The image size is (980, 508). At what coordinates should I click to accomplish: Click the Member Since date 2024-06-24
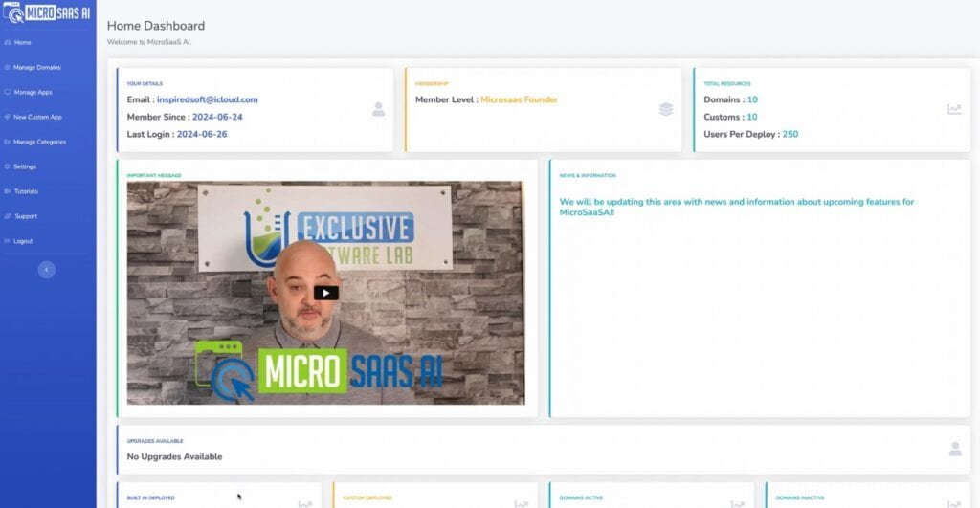point(217,117)
